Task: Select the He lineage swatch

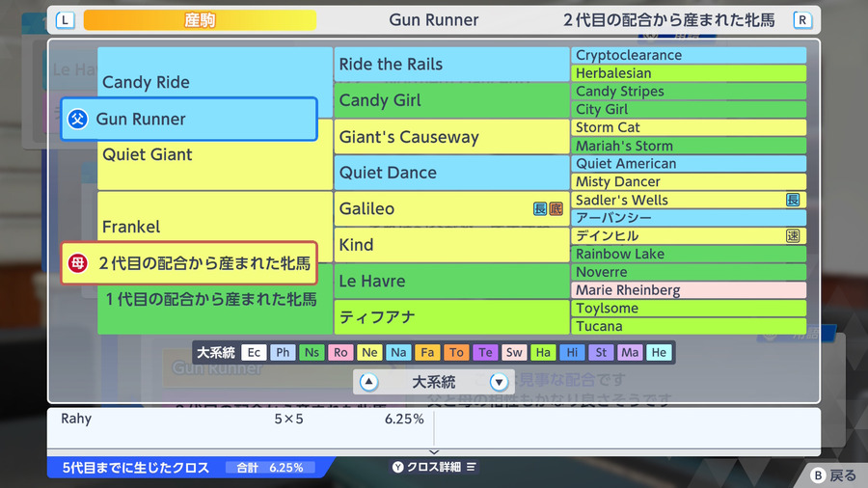Action: 659,352
